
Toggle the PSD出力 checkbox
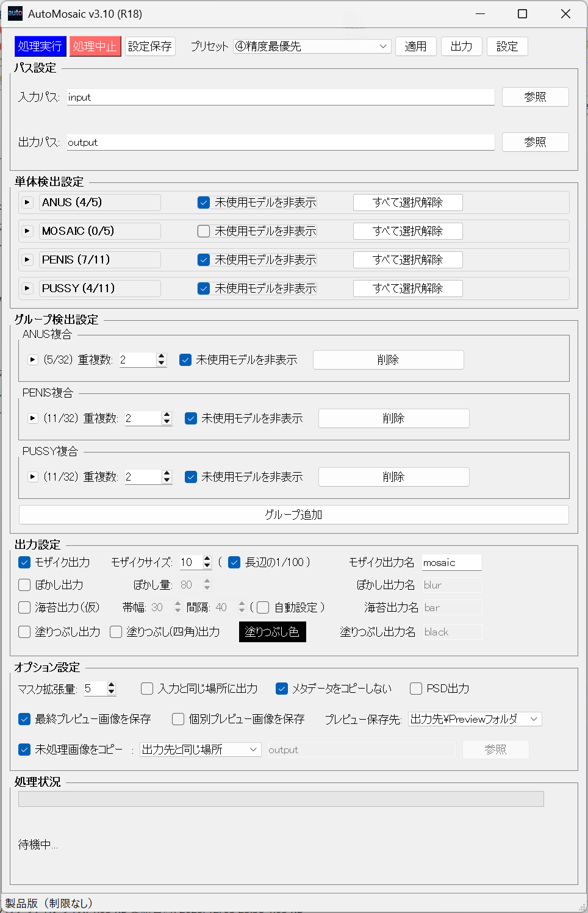coord(416,689)
